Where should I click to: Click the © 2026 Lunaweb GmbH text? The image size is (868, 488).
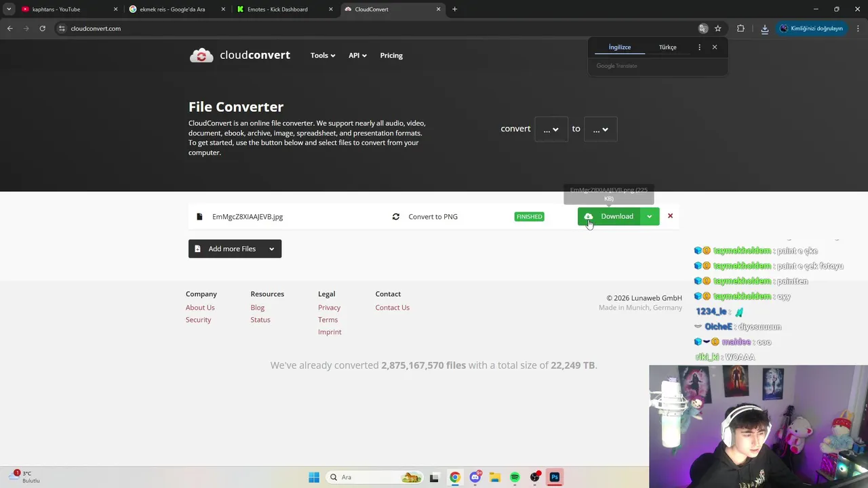point(644,298)
